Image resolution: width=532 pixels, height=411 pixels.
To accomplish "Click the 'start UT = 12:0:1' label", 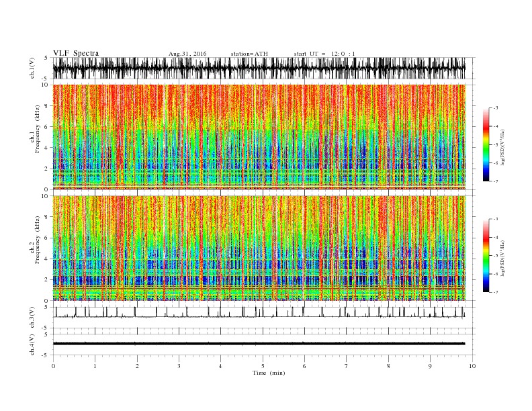I will [x=324, y=54].
